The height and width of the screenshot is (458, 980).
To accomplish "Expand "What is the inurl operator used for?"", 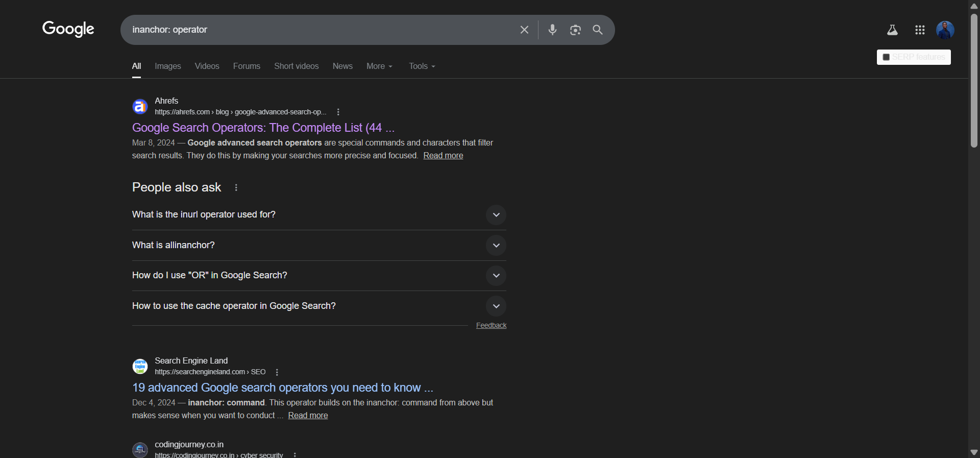I will (x=319, y=215).
